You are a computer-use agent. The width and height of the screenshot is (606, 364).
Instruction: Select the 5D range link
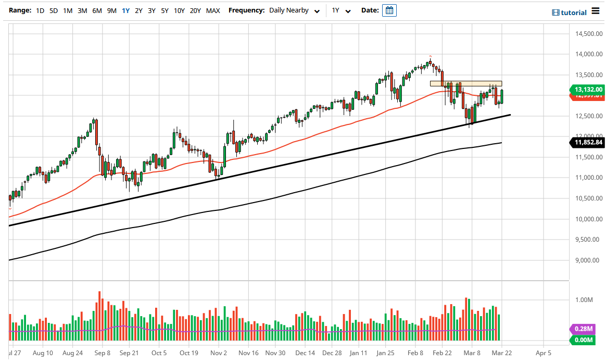click(x=53, y=10)
